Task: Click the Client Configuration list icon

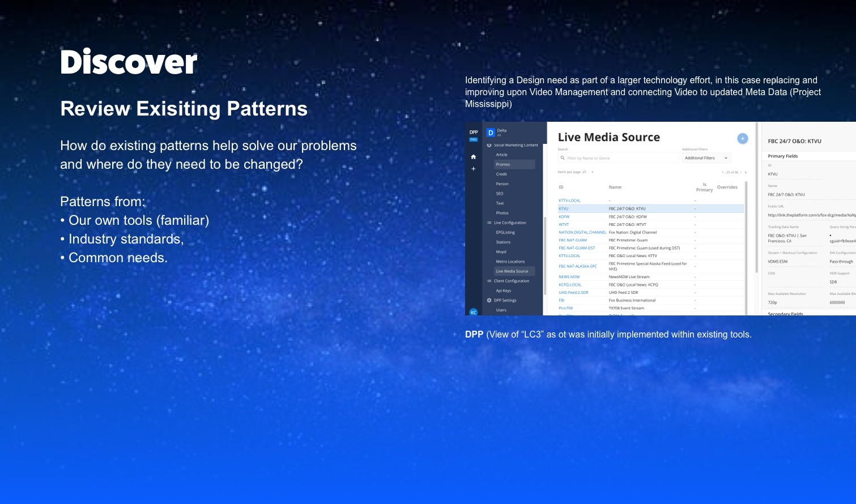Action: (489, 281)
